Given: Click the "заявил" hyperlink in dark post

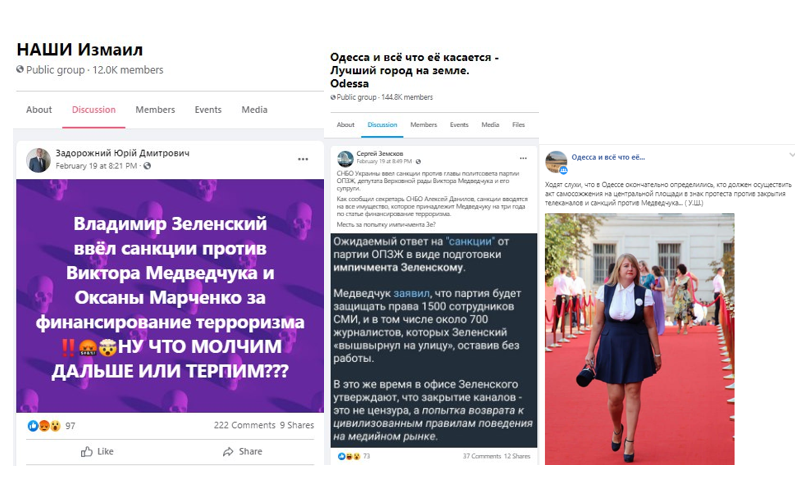Looking at the screenshot, I should (x=411, y=293).
